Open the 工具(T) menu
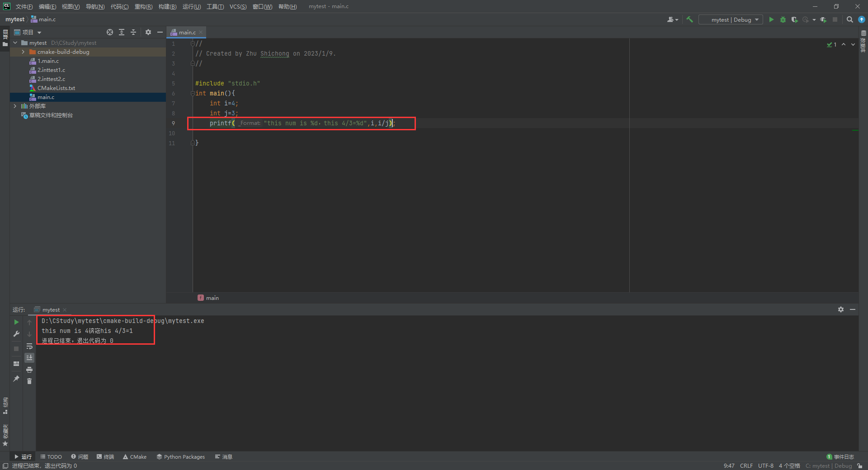The image size is (868, 470). tap(215, 6)
